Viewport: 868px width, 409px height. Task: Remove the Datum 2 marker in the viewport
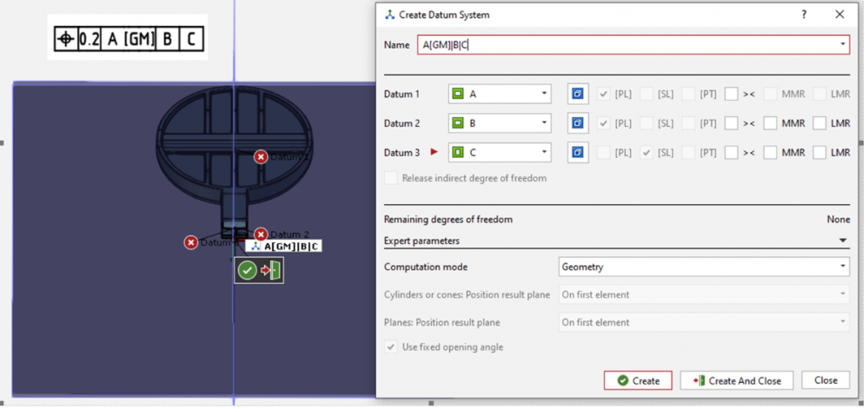pos(261,234)
